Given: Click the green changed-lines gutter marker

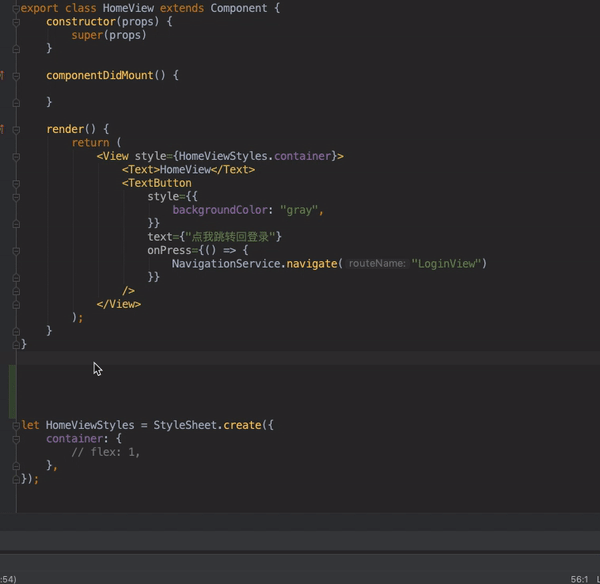Looking at the screenshot, I should pos(12,392).
